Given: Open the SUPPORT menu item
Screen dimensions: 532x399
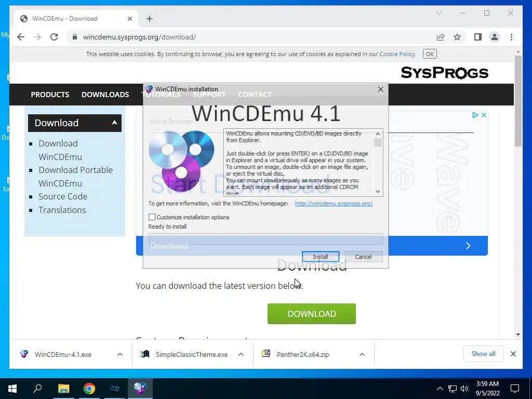Looking at the screenshot, I should pos(209,95).
